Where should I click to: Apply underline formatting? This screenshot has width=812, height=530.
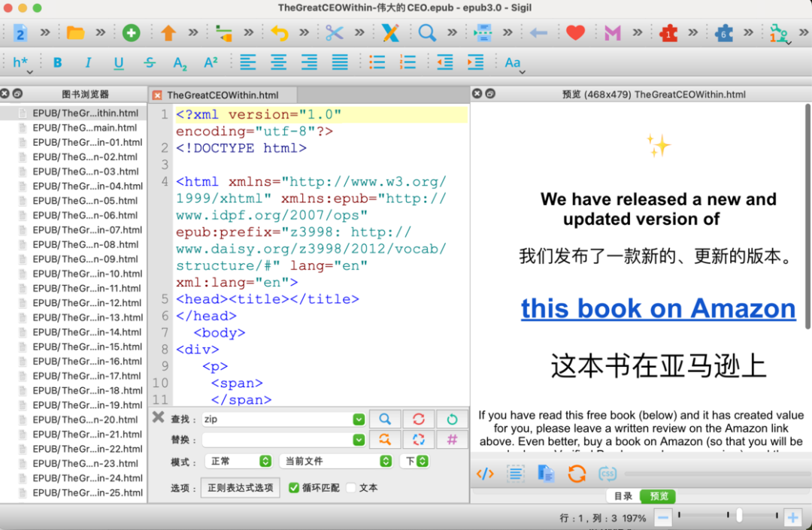[x=119, y=62]
